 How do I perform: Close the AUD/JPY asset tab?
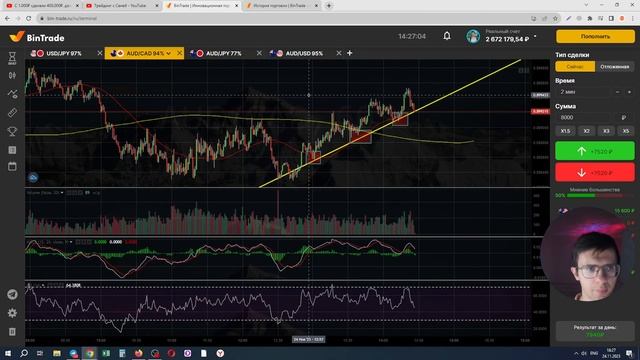[259, 53]
